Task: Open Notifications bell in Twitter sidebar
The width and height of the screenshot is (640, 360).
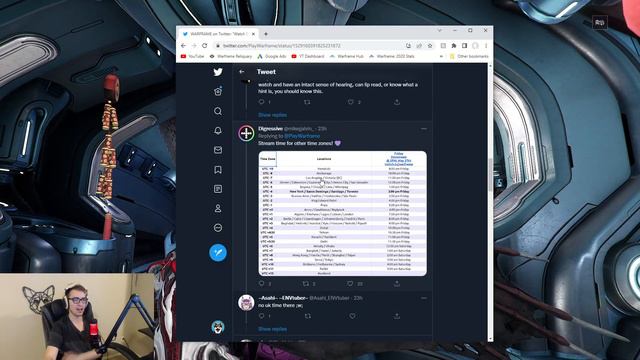Action: pyautogui.click(x=218, y=131)
